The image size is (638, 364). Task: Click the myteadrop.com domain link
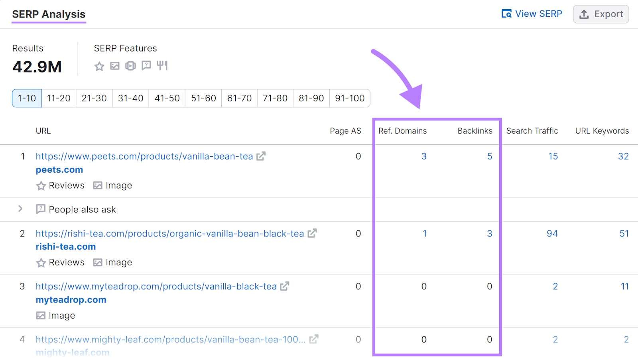pos(71,300)
